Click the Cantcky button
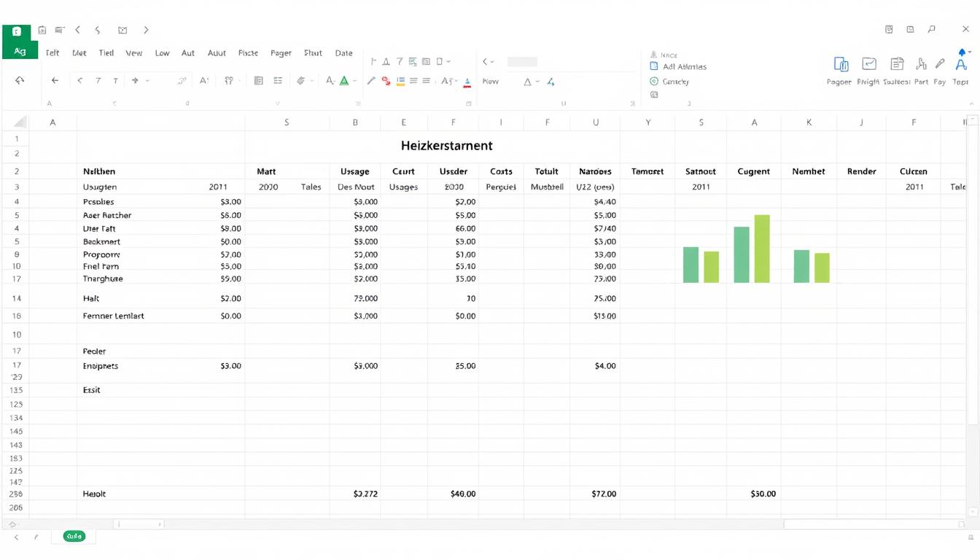980x560 pixels. tap(669, 82)
